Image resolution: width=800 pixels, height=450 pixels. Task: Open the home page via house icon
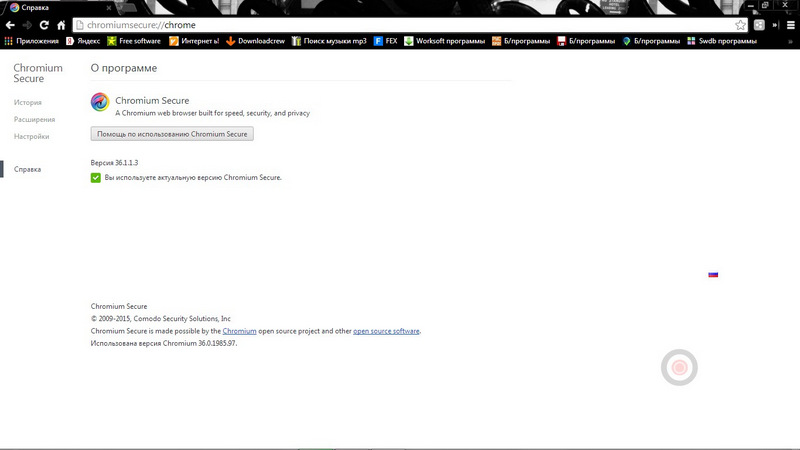pos(61,25)
